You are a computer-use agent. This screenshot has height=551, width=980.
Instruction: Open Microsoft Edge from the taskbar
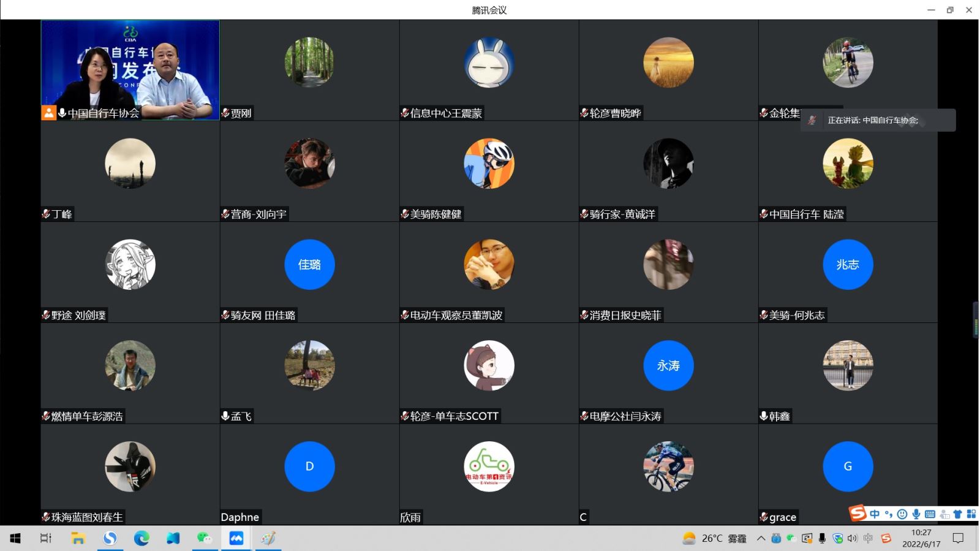[x=141, y=538]
